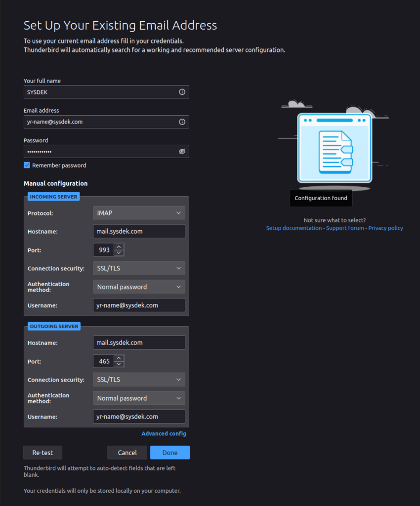This screenshot has height=506, width=420.
Task: Open incoming Authentication method dropdown
Action: tap(139, 287)
